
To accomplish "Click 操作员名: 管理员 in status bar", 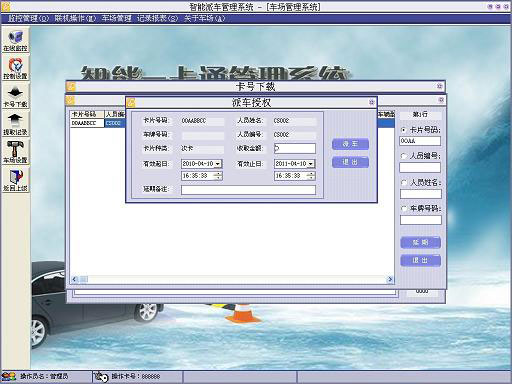I will 44,377.
